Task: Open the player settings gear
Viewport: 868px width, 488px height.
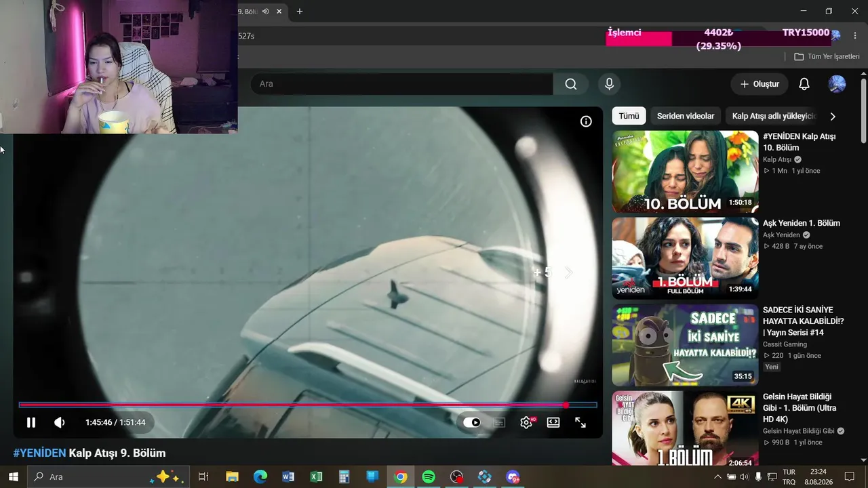Action: point(526,422)
